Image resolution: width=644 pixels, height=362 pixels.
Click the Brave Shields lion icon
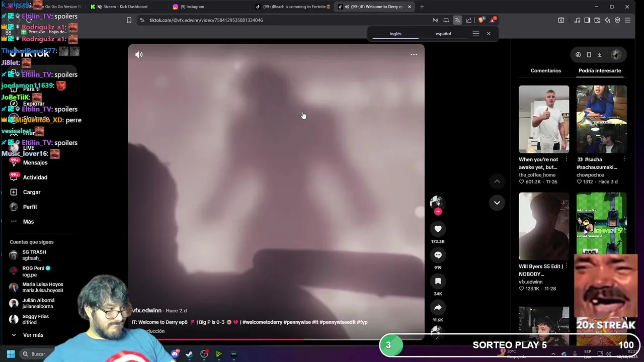481,20
